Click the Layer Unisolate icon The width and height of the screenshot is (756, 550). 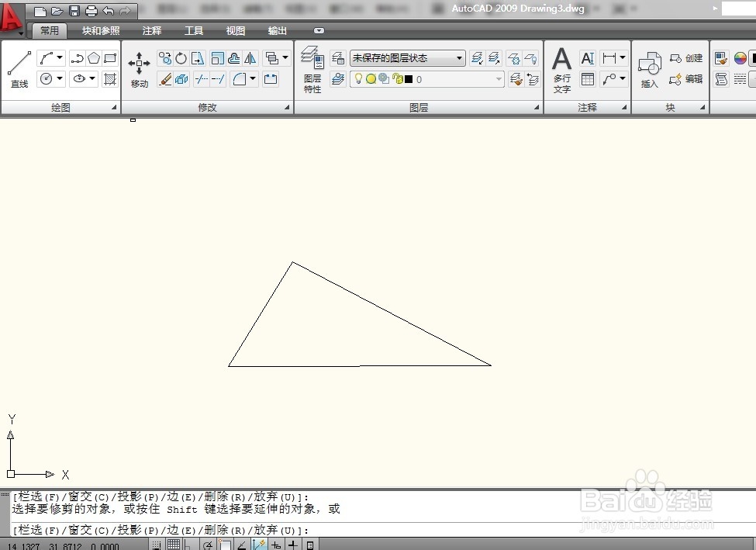[494, 58]
